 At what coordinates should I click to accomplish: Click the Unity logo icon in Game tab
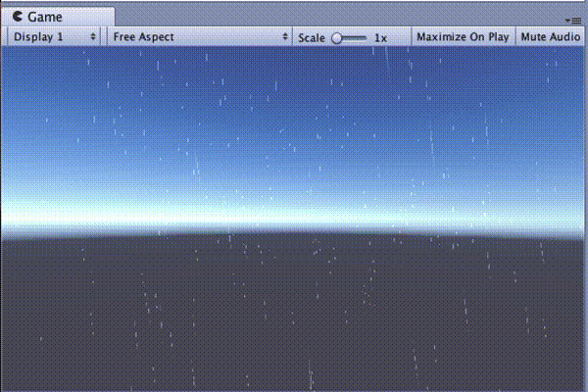pos(18,17)
